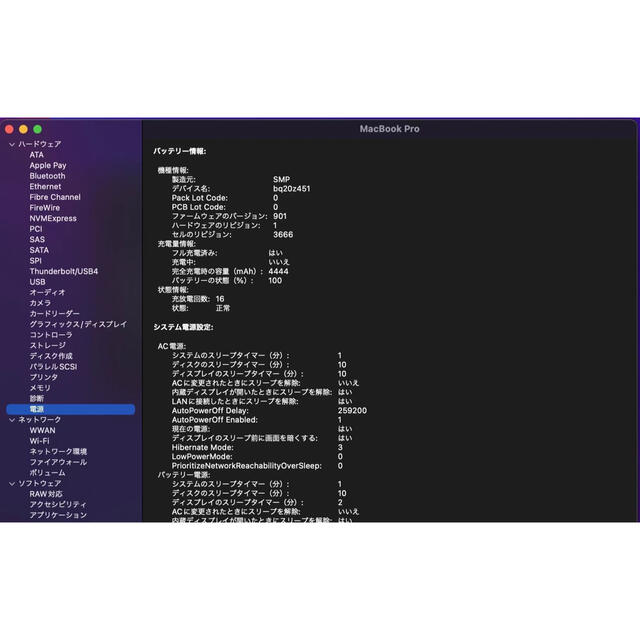Select the USB hardware entry
The width and height of the screenshot is (640, 640).
[x=38, y=282]
